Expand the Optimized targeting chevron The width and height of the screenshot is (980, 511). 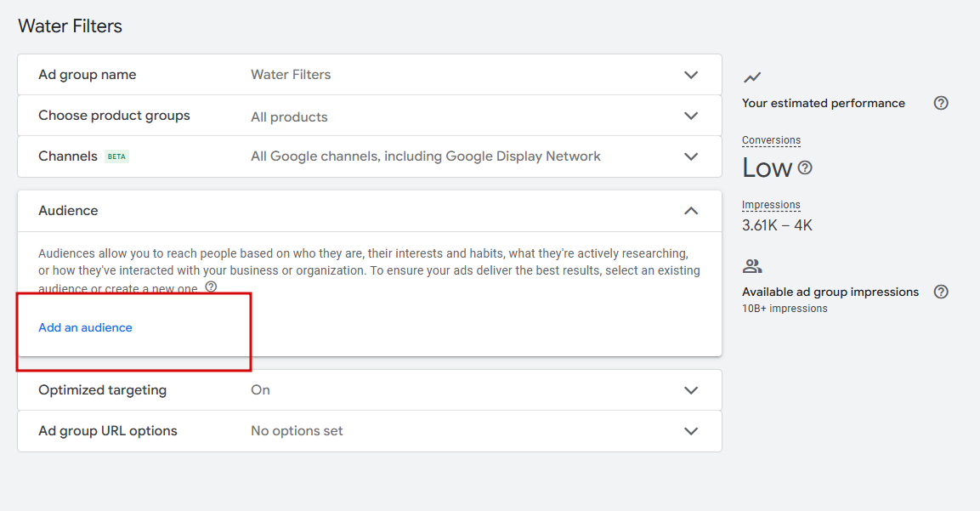coord(691,390)
